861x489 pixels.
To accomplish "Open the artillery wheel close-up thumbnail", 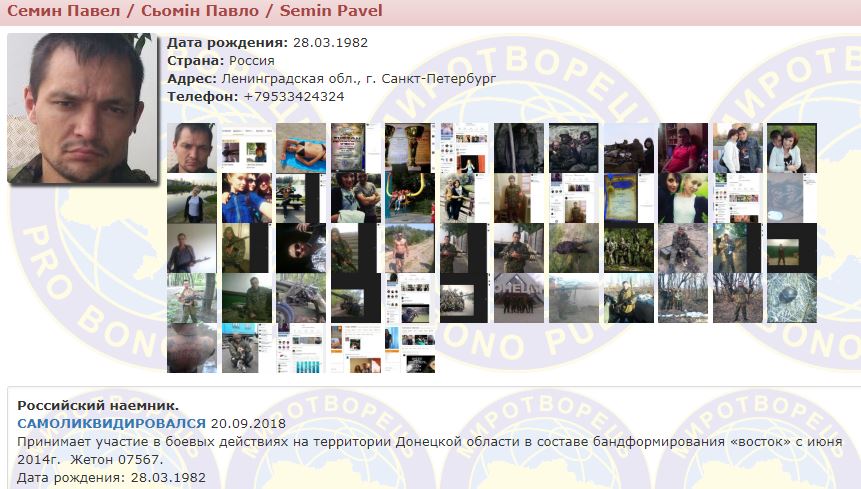I will [x=301, y=298].
